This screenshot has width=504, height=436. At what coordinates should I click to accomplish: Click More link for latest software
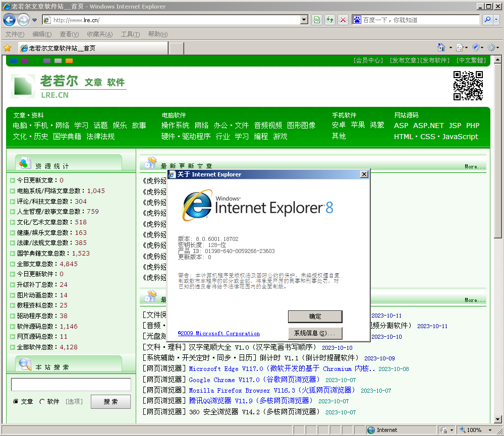(474, 300)
